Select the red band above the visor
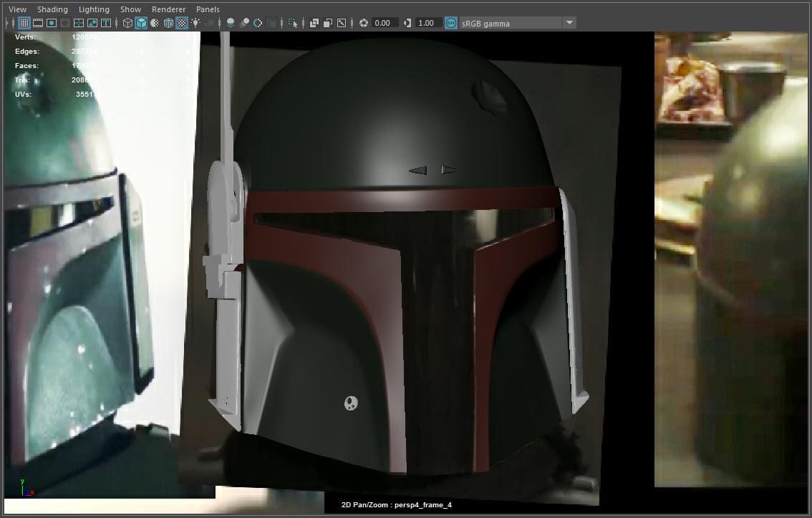The width and height of the screenshot is (812, 518). pos(403,199)
